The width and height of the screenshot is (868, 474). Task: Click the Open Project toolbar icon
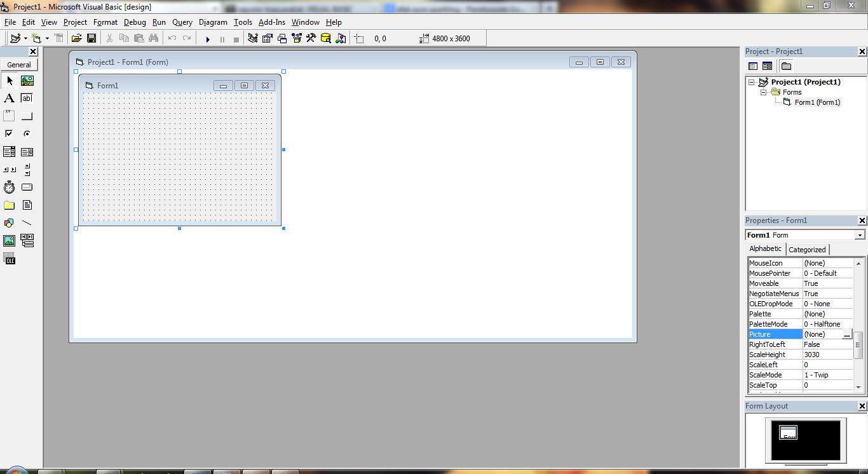[77, 39]
